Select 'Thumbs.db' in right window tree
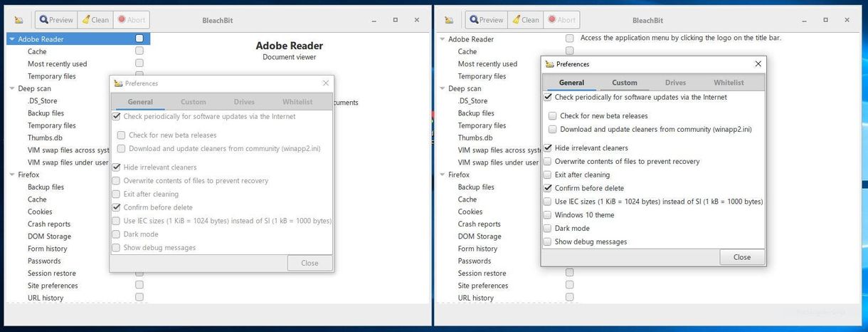The height and width of the screenshot is (332, 868). [475, 138]
